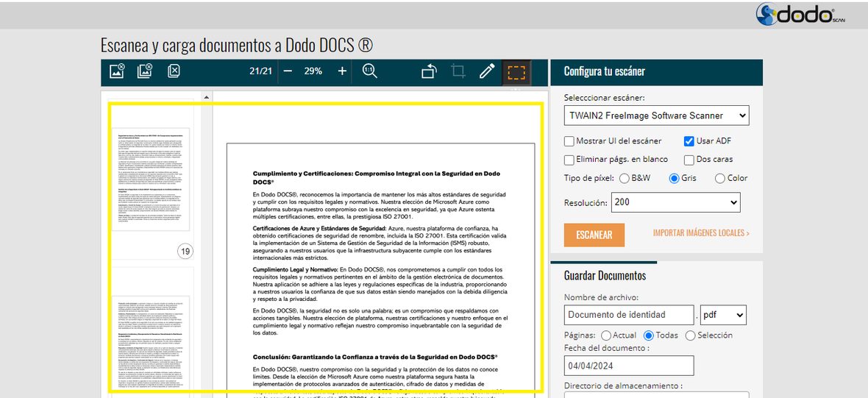The height and width of the screenshot is (398, 868).
Task: Choose Selección pages option
Action: (x=690, y=335)
